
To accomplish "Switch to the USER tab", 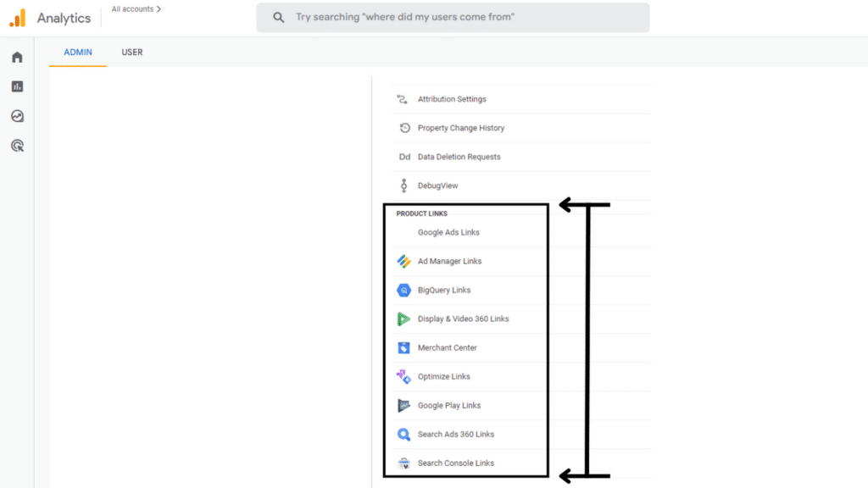I will point(131,52).
